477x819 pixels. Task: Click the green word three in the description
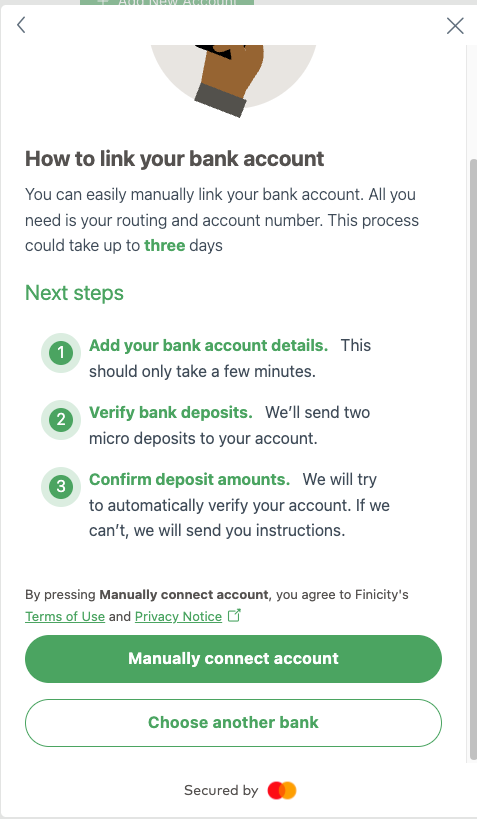point(165,245)
